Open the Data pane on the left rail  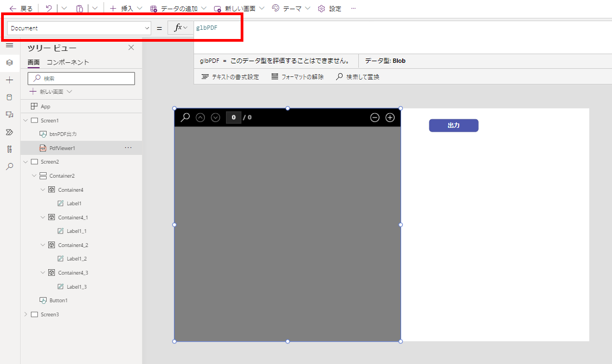coord(9,97)
